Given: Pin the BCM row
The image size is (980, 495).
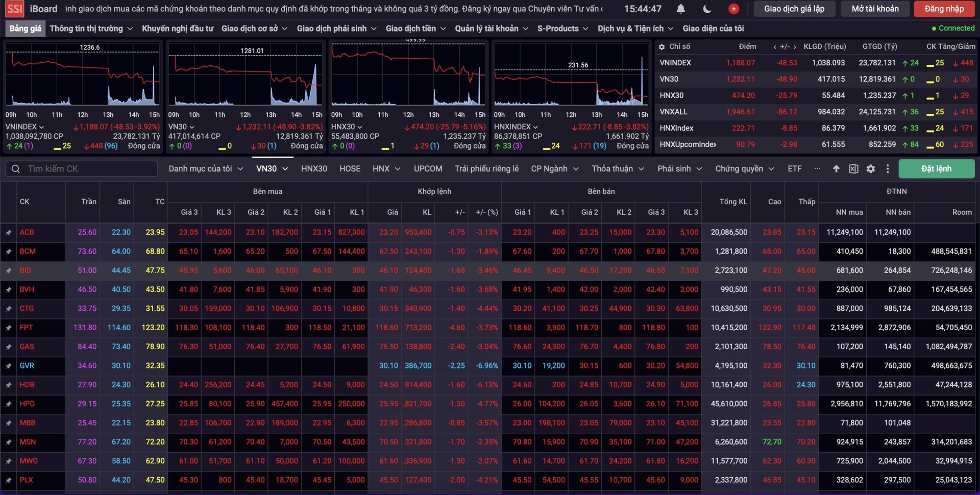Looking at the screenshot, I should coord(9,252).
